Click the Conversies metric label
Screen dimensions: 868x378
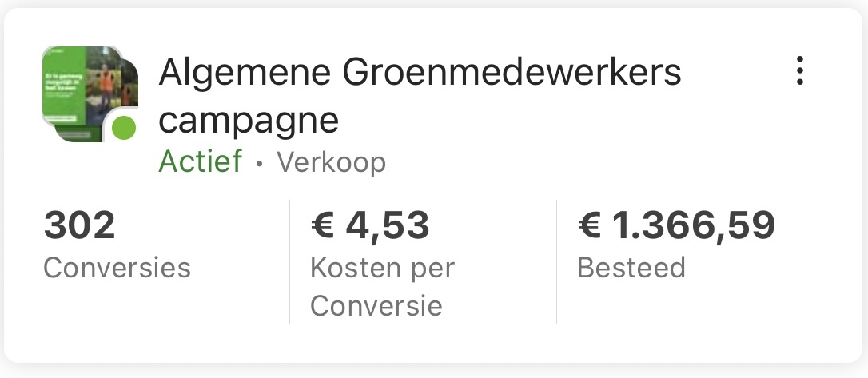[x=117, y=268]
